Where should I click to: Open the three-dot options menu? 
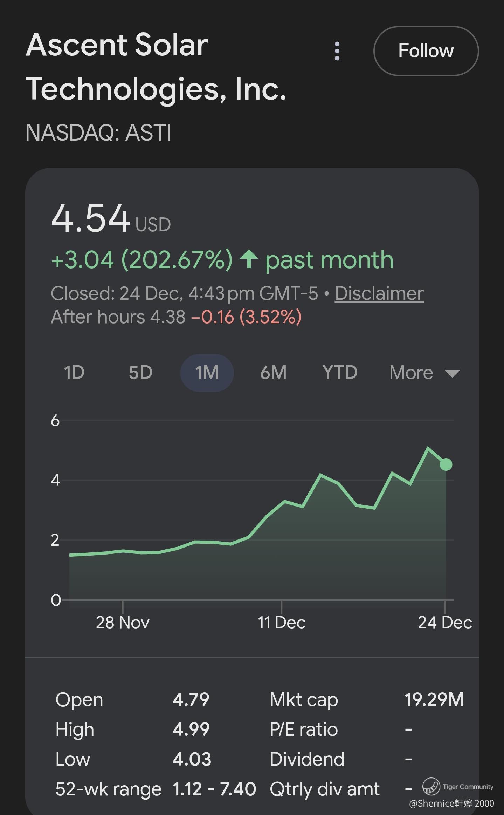(x=337, y=51)
